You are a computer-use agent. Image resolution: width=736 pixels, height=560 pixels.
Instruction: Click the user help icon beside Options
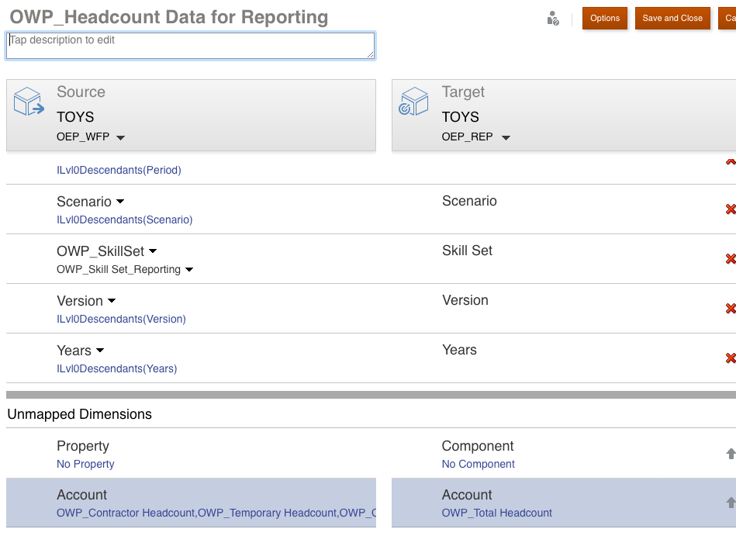pyautogui.click(x=553, y=18)
